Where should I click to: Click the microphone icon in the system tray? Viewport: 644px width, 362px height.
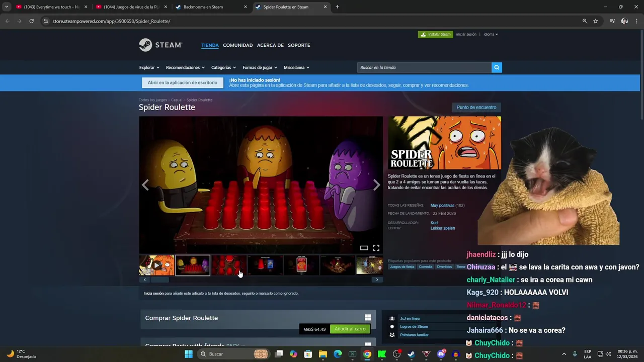[575, 354]
